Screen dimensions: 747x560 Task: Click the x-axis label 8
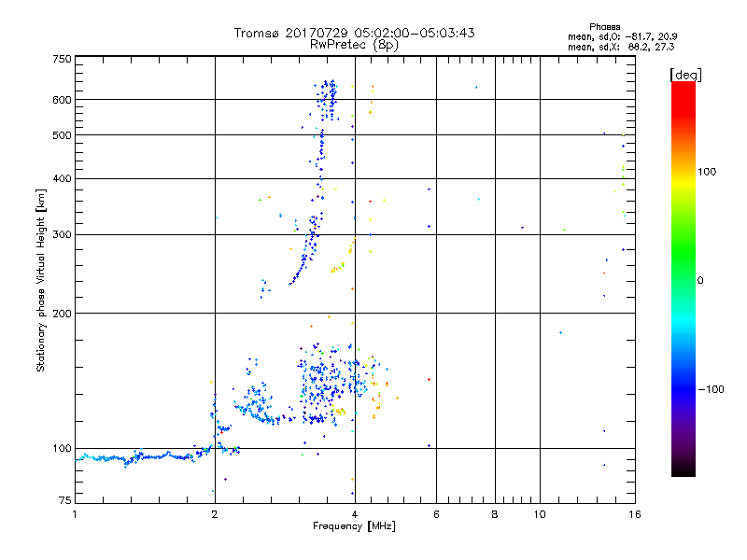495,514
